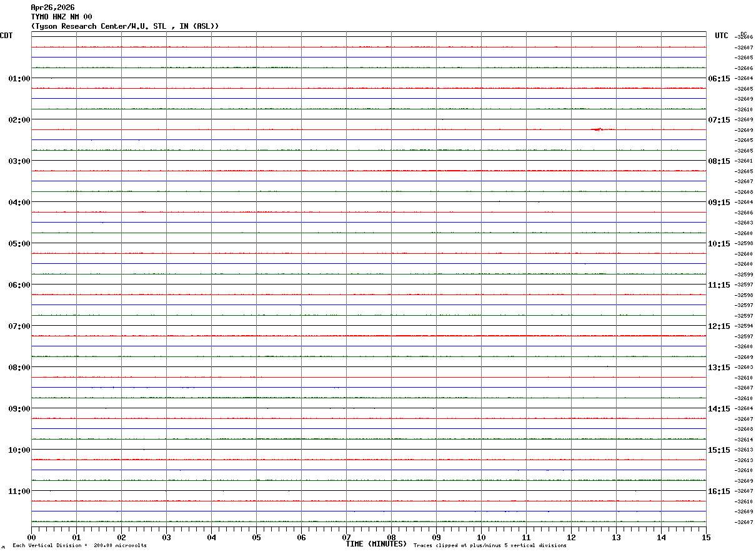The image size is (756, 554).
Task: Click the 12:15 UTC time label
Action: (x=719, y=326)
